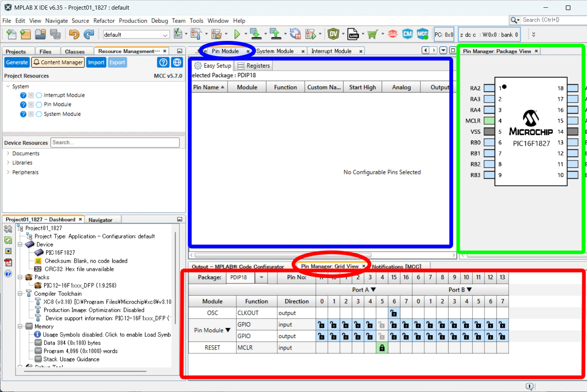The width and height of the screenshot is (587, 392).
Task: Open the DV Data Visualizer icon
Action: pyautogui.click(x=334, y=34)
